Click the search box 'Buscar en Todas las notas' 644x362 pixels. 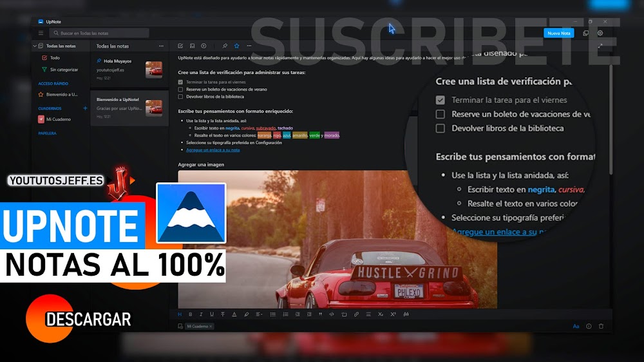coord(99,33)
